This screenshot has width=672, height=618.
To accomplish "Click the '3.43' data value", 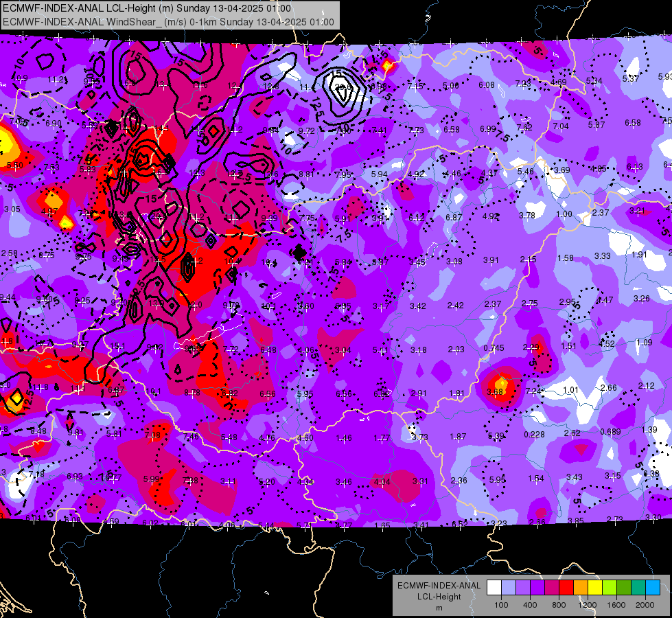I will [575, 477].
